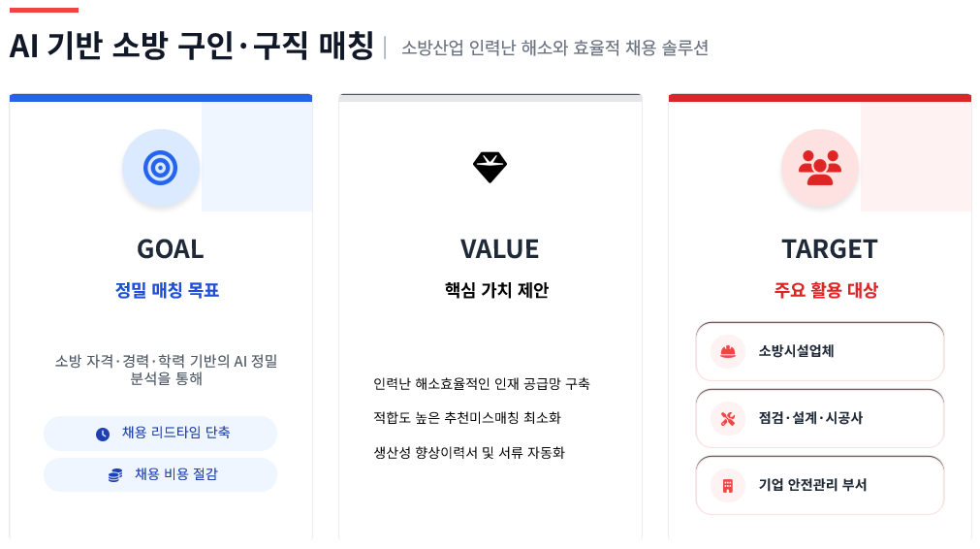Viewport: 980px width, 549px height.
Task: Open the 점검·설계·시공사 target item
Action: [819, 418]
